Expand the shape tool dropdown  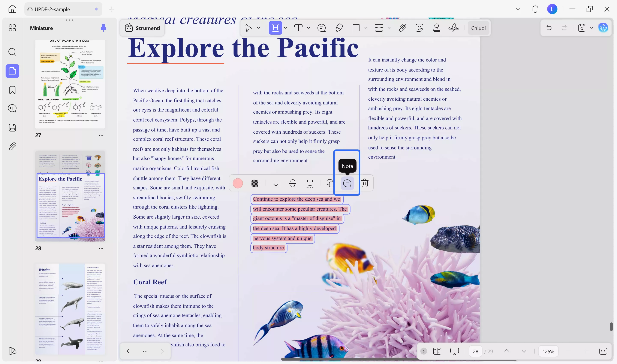pyautogui.click(x=366, y=28)
